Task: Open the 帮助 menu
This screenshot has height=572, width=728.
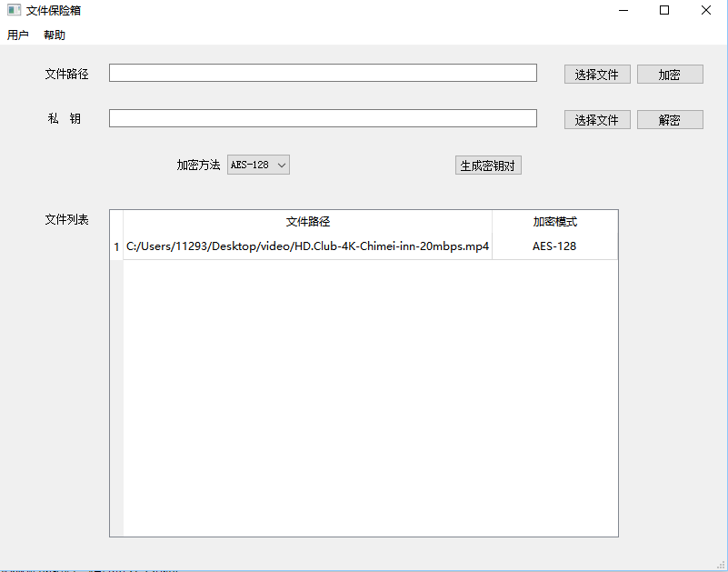Action: [55, 35]
